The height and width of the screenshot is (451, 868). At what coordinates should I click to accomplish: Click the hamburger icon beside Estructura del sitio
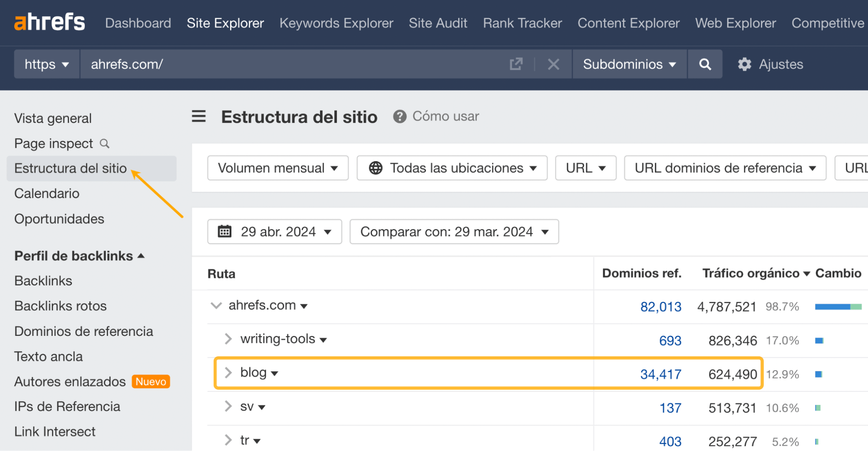pos(198,116)
